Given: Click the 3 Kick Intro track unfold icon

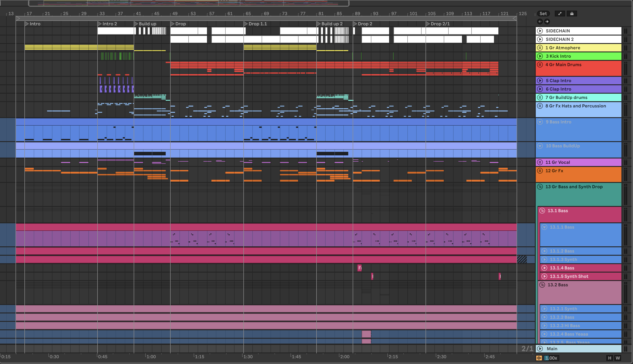Looking at the screenshot, I should pyautogui.click(x=540, y=56).
